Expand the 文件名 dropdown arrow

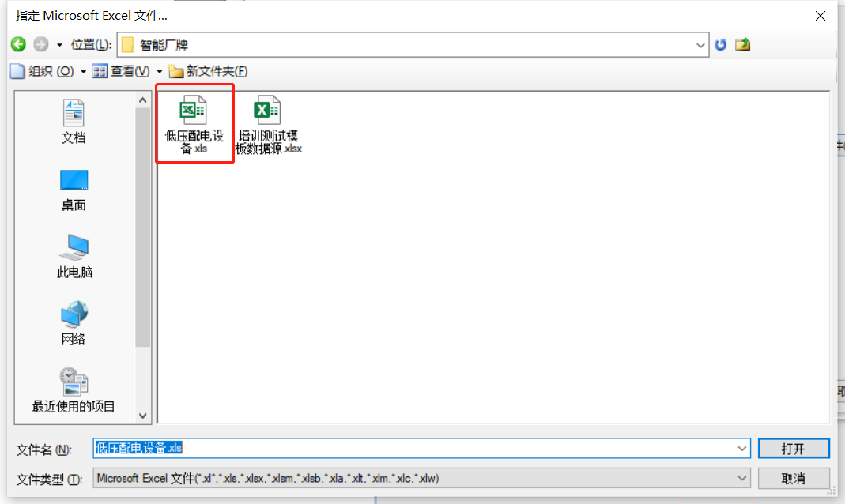pos(742,449)
